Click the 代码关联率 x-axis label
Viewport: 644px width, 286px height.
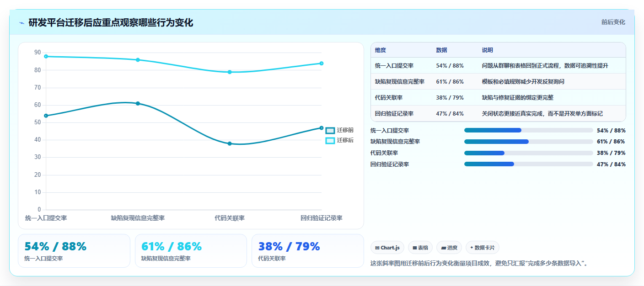pyautogui.click(x=230, y=218)
